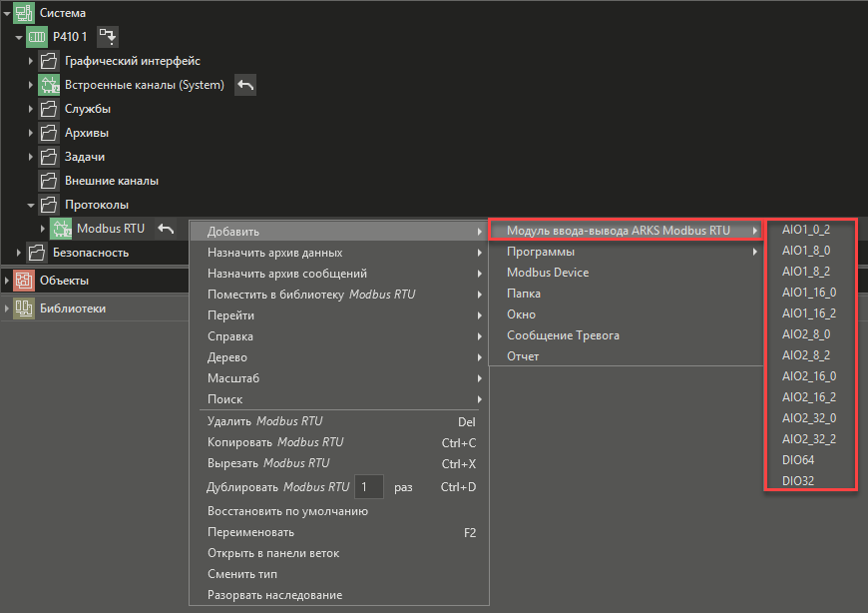This screenshot has height=613, width=868.
Task: Pick the AIO1_8_2 module
Action: coord(810,272)
